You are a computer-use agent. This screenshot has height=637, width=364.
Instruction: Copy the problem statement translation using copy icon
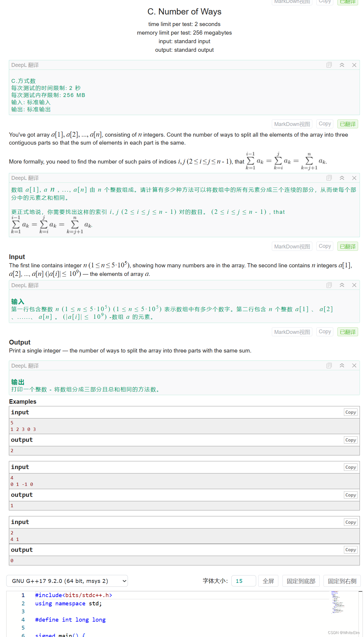pos(329,178)
